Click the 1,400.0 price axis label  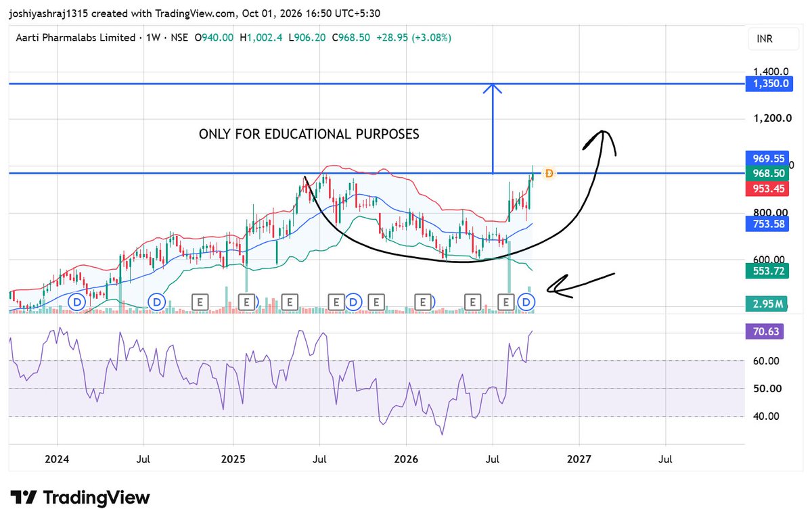tap(771, 71)
